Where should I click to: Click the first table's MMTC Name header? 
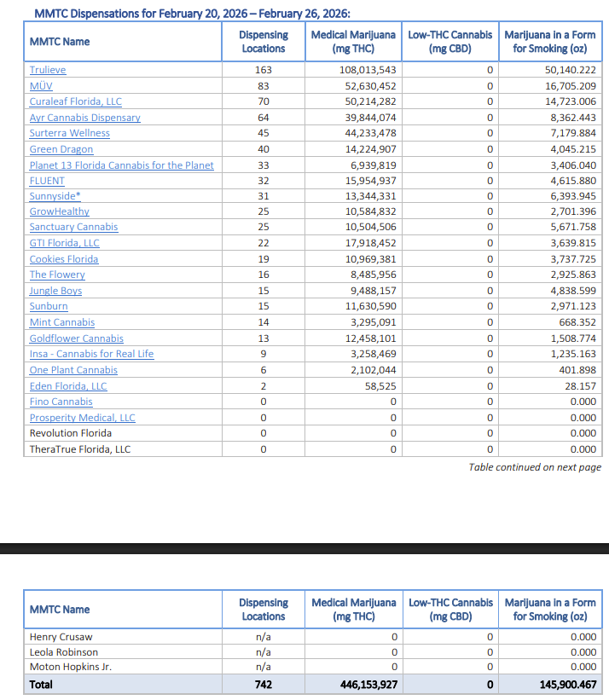(60, 42)
